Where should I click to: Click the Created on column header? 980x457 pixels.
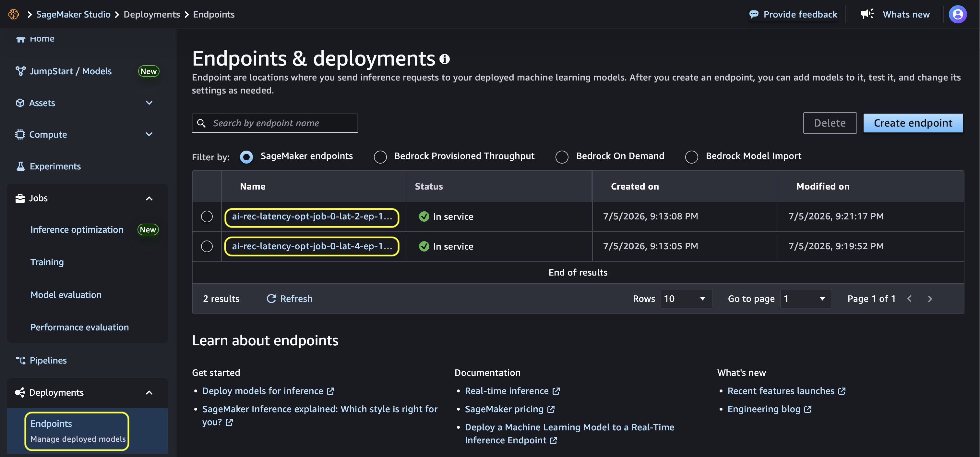pos(635,186)
